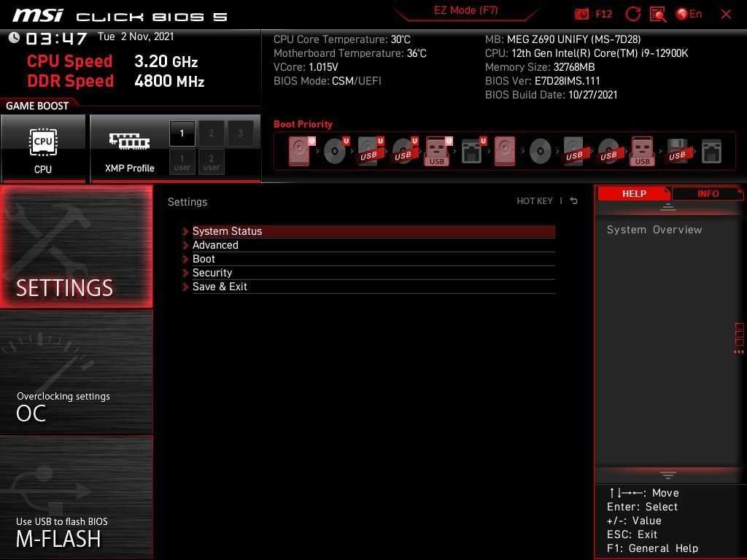Click the back arrow next to HOT KEY

click(x=574, y=201)
